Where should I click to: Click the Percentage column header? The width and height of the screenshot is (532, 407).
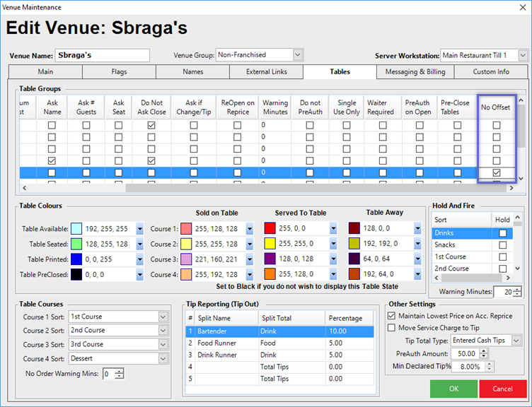(349, 318)
